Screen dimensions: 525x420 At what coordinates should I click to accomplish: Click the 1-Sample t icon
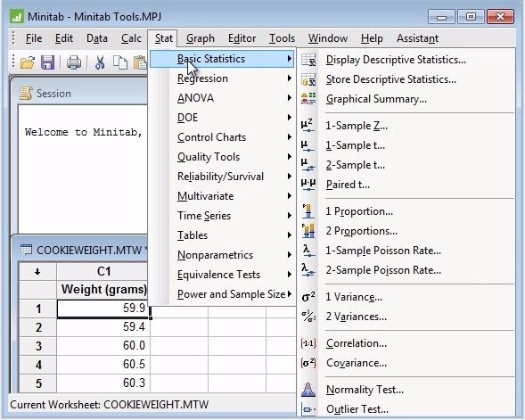coord(308,145)
